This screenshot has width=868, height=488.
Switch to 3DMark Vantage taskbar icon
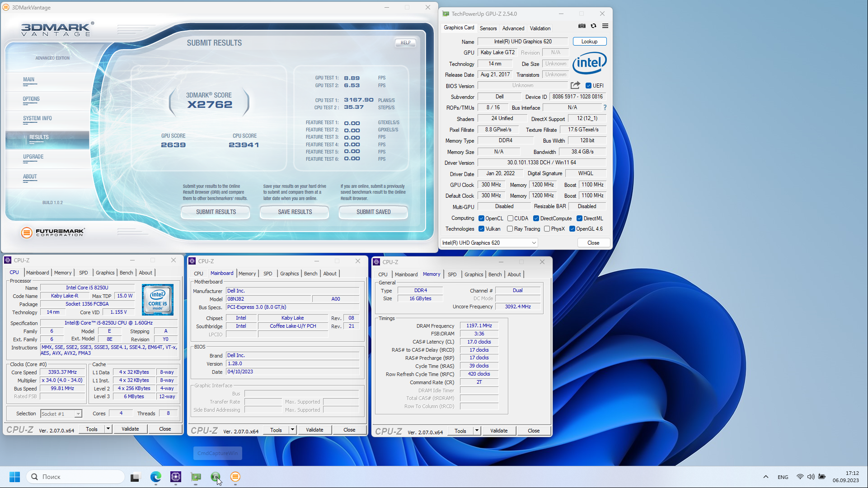pos(235,477)
